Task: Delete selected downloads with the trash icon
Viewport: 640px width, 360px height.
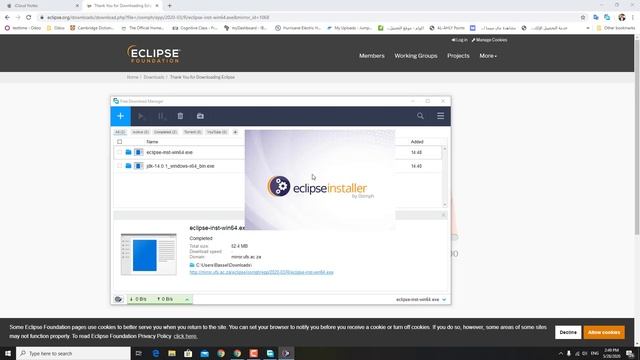Action: click(180, 116)
